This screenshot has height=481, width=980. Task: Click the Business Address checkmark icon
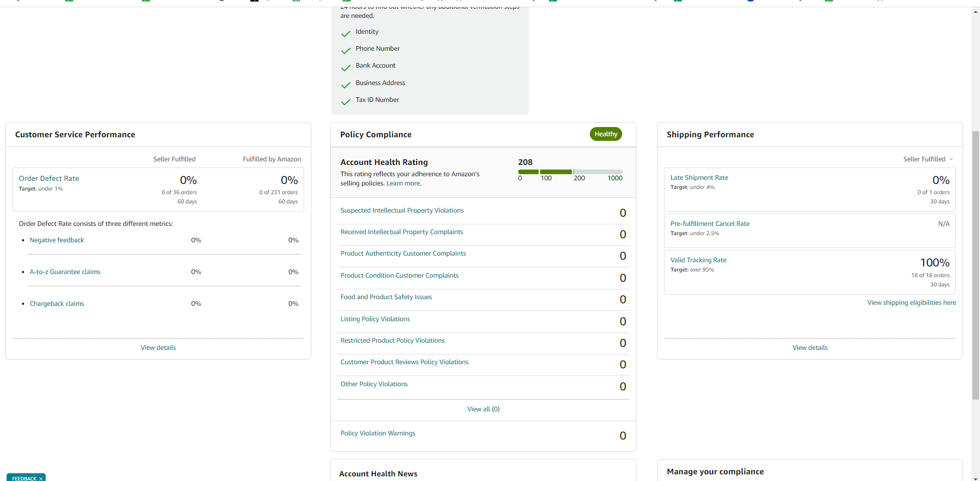(x=346, y=85)
